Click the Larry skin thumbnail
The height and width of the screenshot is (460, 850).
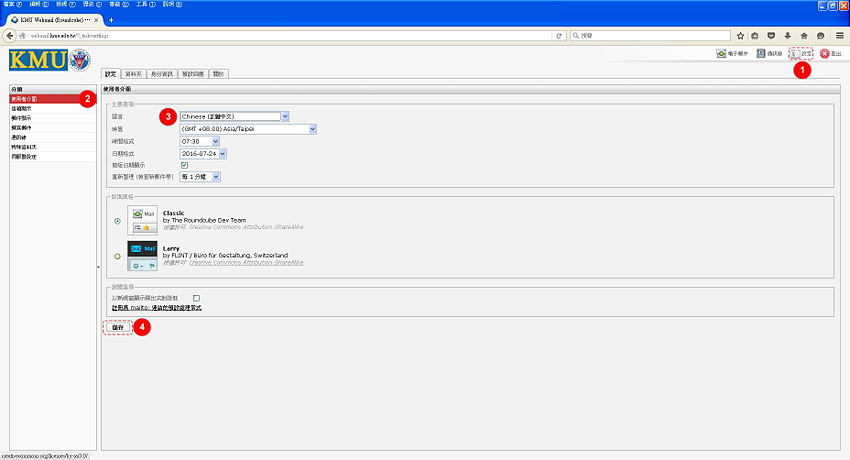coord(143,256)
